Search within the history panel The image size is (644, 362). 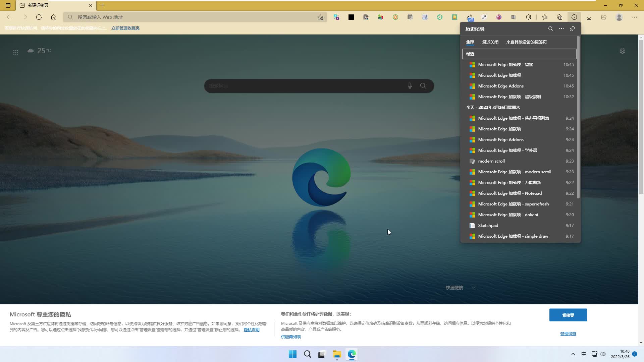pyautogui.click(x=550, y=29)
